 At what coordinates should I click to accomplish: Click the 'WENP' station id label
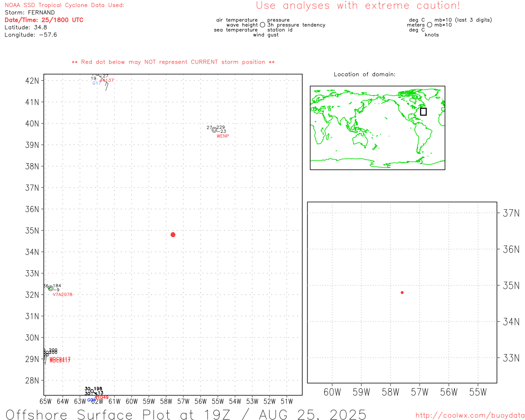coord(223,136)
